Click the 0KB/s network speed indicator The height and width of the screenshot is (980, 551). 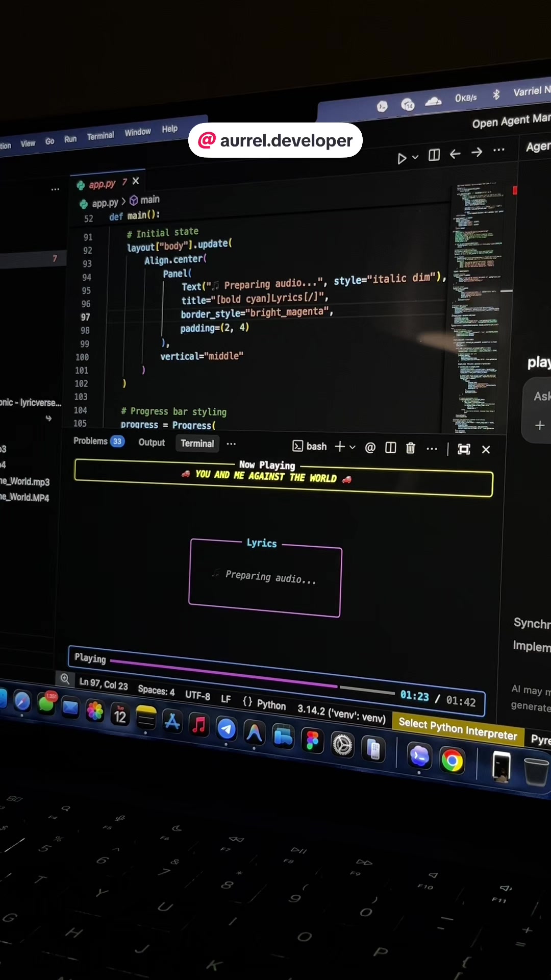coord(466,97)
